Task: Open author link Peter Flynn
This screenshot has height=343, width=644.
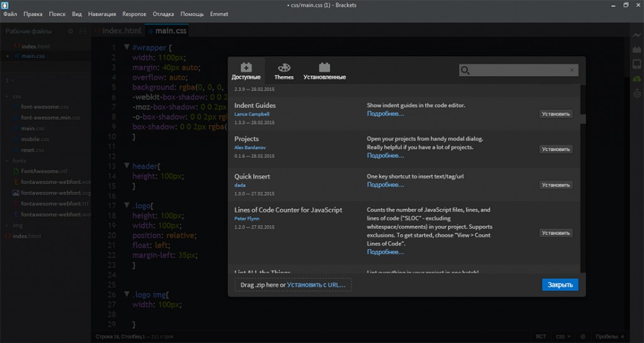Action: tap(247, 218)
